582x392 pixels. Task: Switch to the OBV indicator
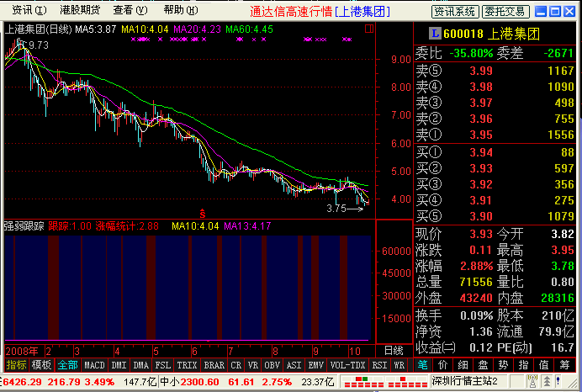272,365
